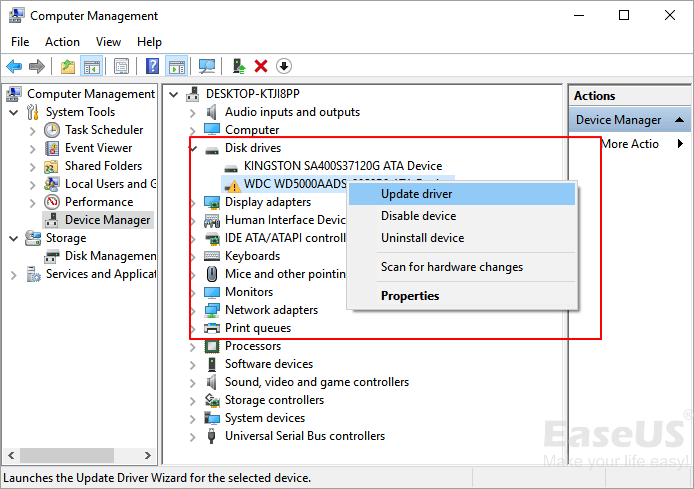Click Properties in the context menu
694x489 pixels.
pyautogui.click(x=409, y=296)
